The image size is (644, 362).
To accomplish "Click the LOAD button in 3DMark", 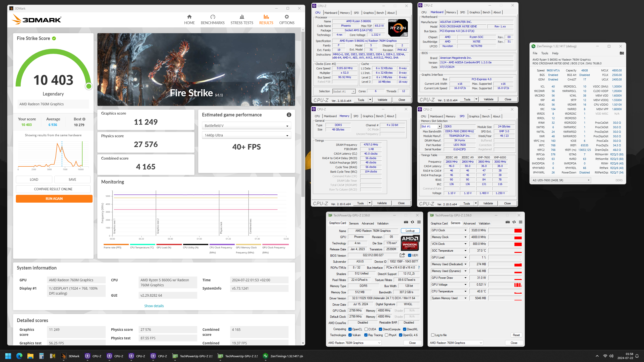I will pyautogui.click(x=34, y=179).
